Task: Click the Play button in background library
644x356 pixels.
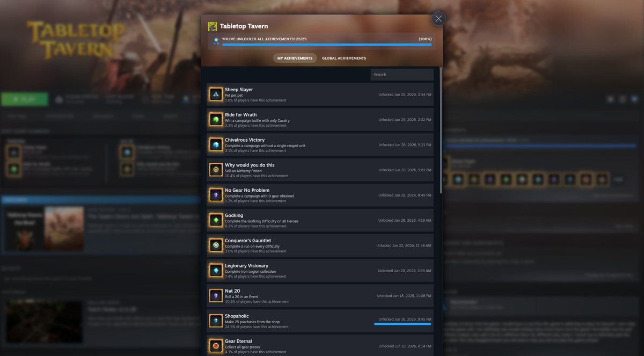Action: click(x=25, y=99)
